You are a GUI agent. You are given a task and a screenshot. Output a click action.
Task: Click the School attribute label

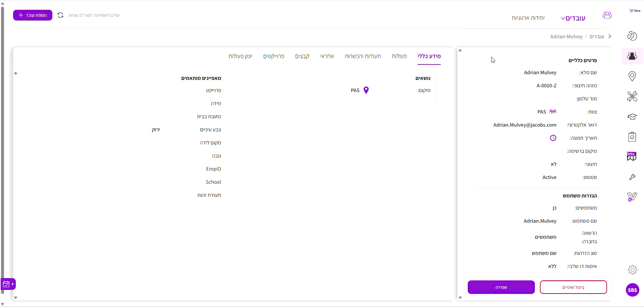click(213, 182)
